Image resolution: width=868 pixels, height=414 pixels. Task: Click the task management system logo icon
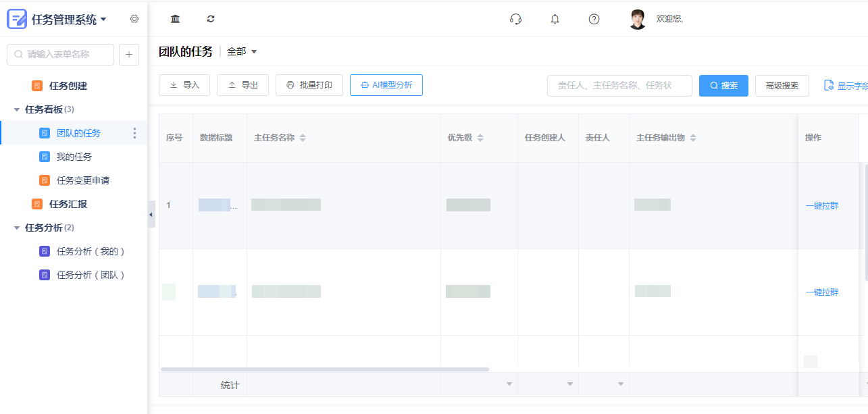17,20
